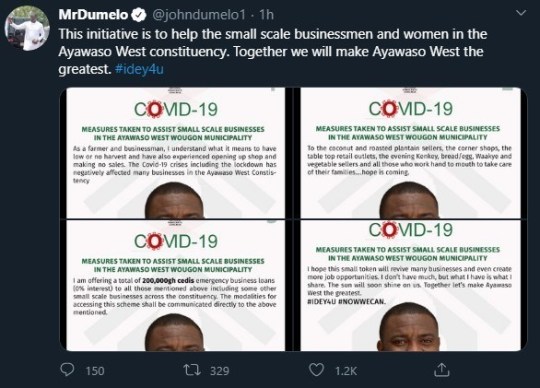Expand the tweet options chevron

[x=521, y=13]
